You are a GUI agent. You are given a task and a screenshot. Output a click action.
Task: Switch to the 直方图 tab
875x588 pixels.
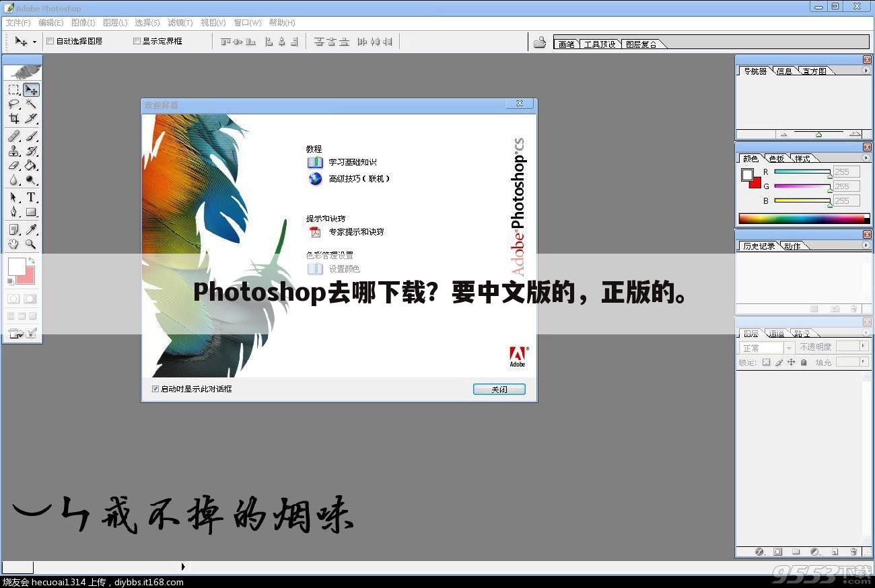click(x=814, y=71)
